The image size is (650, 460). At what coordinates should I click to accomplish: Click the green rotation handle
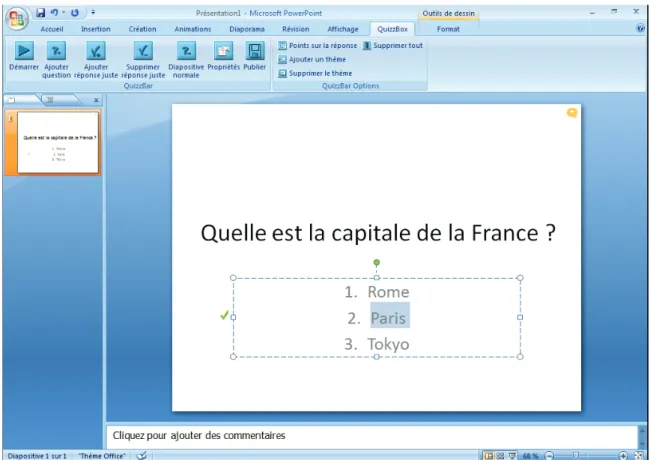[x=376, y=262]
